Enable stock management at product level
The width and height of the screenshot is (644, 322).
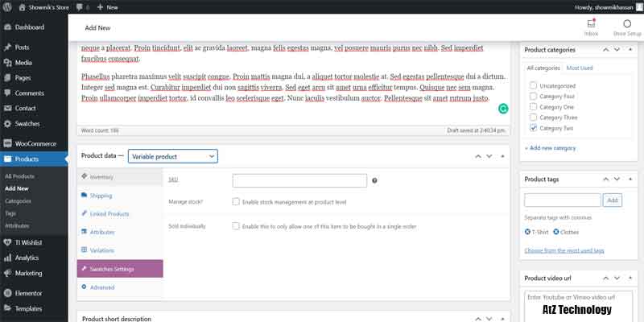click(x=236, y=201)
